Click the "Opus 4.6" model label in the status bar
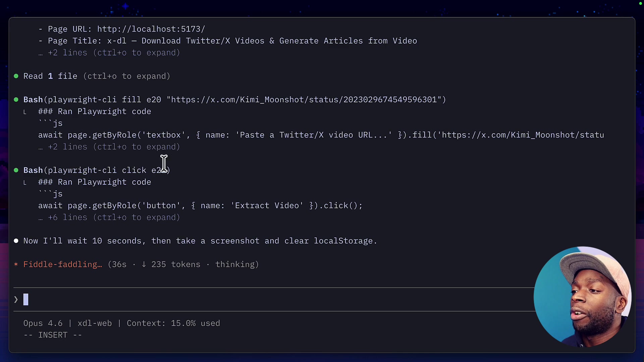 (x=43, y=323)
